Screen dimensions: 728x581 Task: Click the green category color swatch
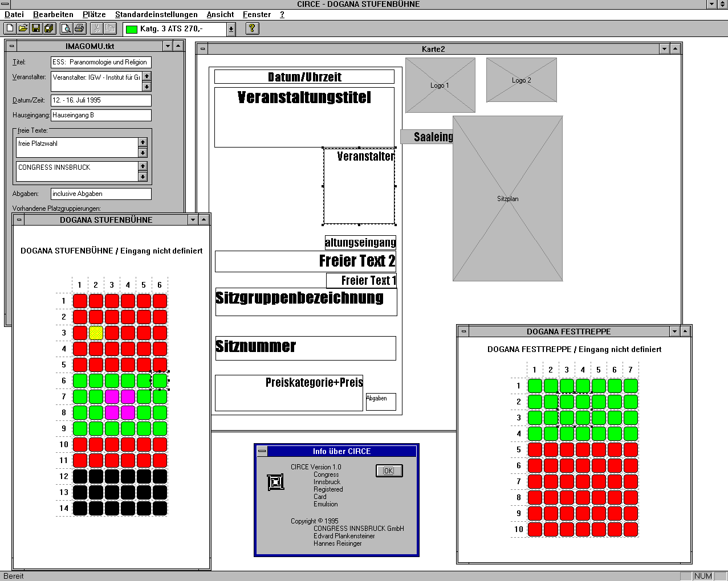click(x=132, y=29)
